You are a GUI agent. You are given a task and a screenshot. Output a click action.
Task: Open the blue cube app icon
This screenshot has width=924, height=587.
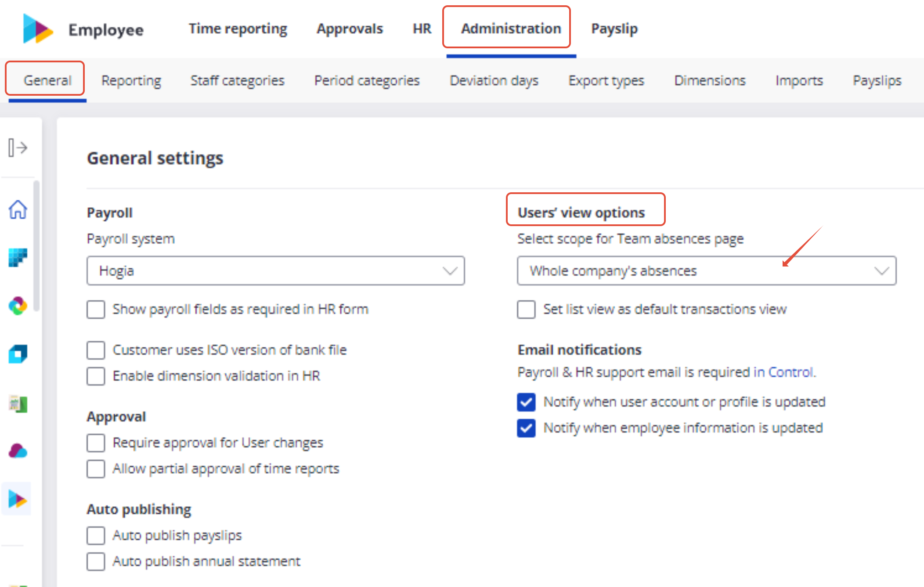click(18, 354)
